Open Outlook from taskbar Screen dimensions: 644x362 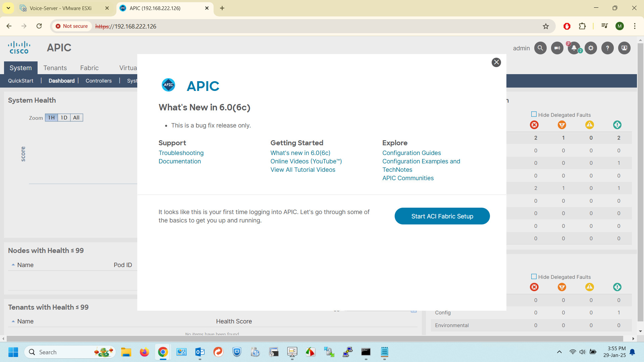[x=200, y=352]
